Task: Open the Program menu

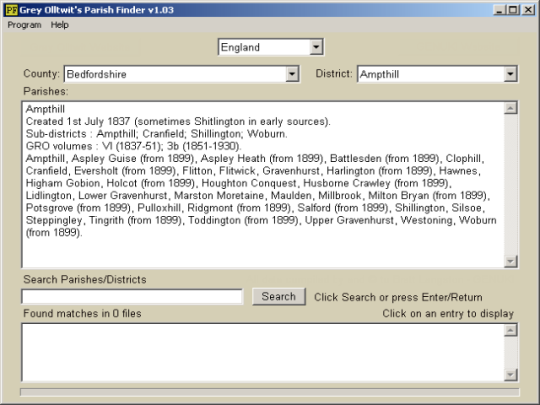Action: pyautogui.click(x=24, y=25)
